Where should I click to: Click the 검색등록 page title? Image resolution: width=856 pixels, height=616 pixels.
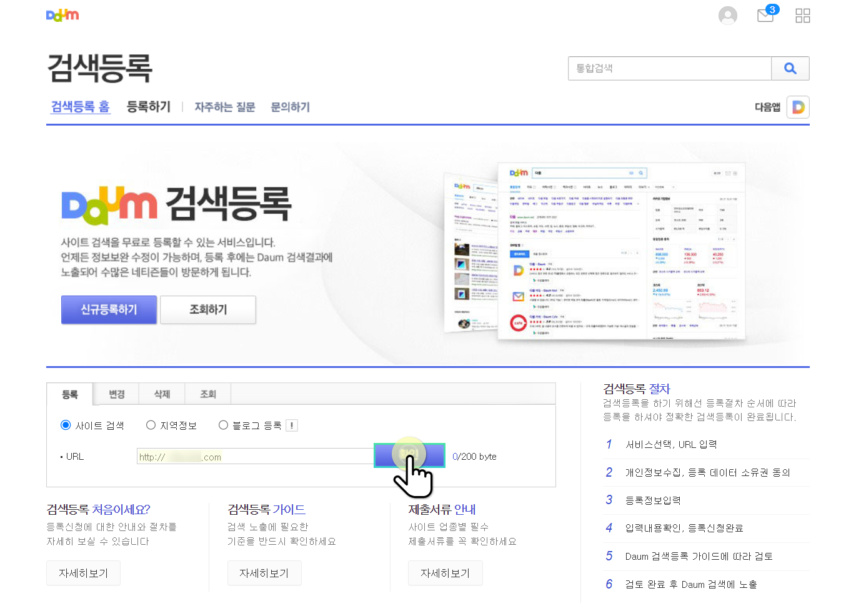tap(100, 67)
